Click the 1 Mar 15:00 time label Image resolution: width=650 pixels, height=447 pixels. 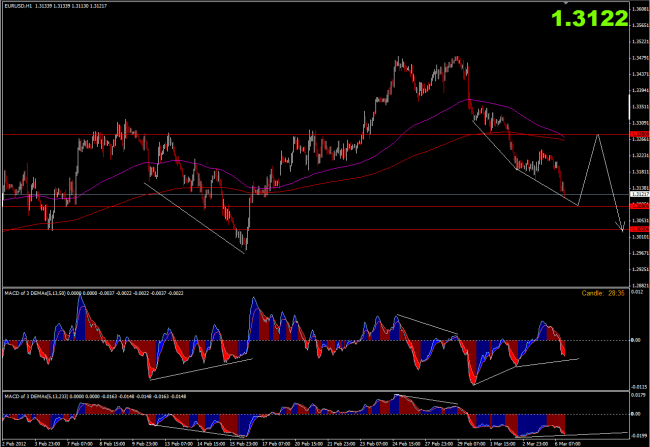[x=503, y=444]
